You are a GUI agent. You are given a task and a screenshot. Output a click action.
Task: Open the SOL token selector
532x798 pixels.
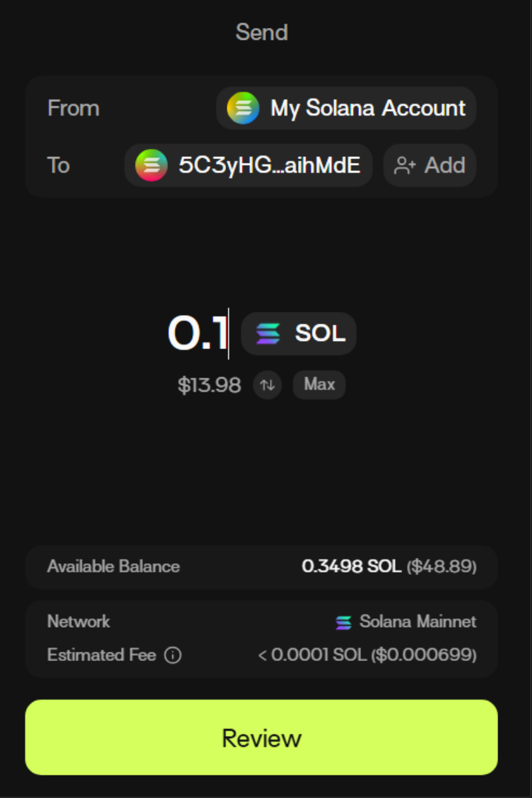tap(299, 333)
